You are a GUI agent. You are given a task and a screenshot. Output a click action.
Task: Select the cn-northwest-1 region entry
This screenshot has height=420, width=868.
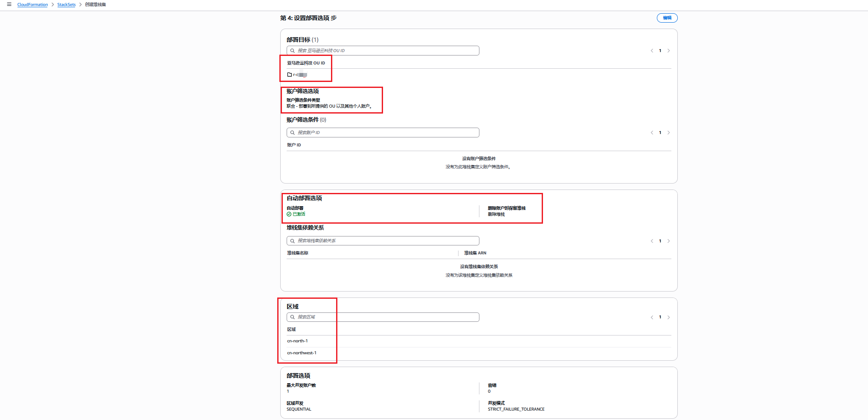pos(302,353)
